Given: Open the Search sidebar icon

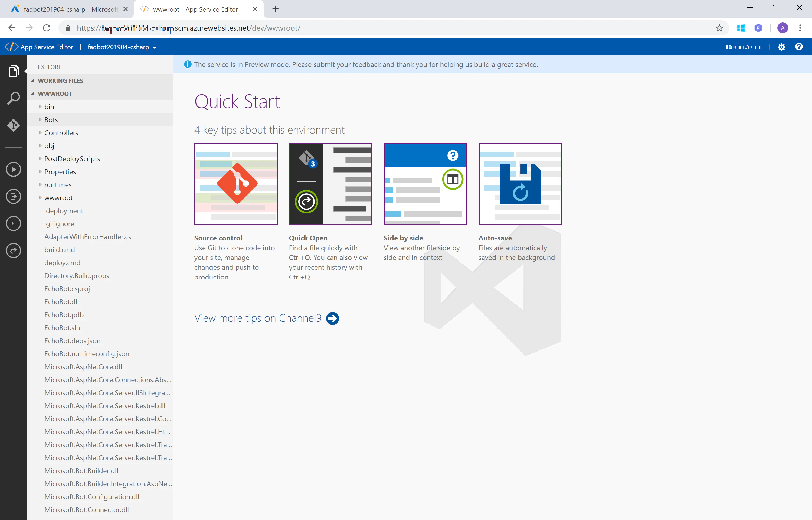Looking at the screenshot, I should (13, 98).
